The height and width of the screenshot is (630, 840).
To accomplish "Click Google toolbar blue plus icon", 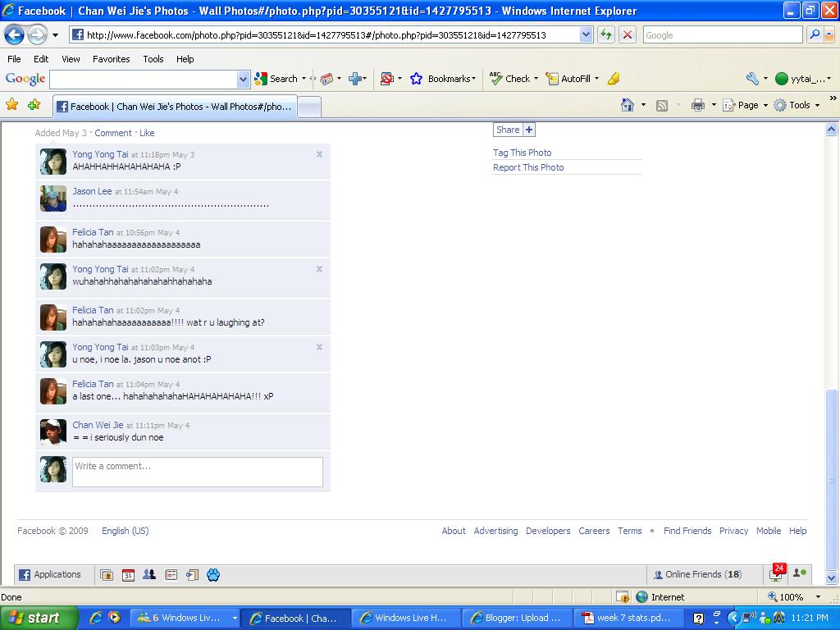I will 354,79.
